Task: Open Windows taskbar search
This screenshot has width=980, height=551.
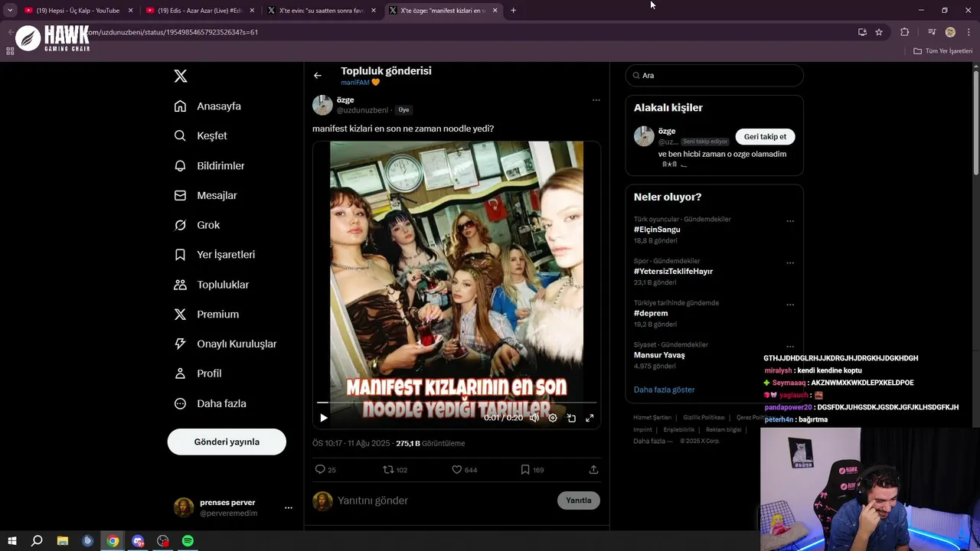Action: point(37,541)
